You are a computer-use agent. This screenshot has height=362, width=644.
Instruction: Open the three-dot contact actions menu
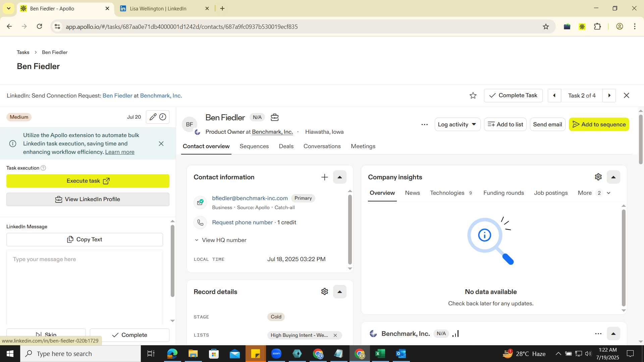click(424, 124)
